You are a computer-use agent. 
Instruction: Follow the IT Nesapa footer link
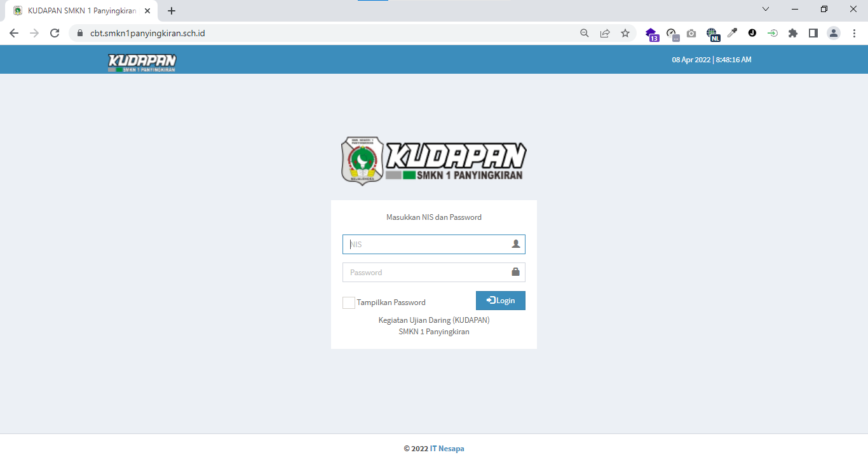coord(447,449)
